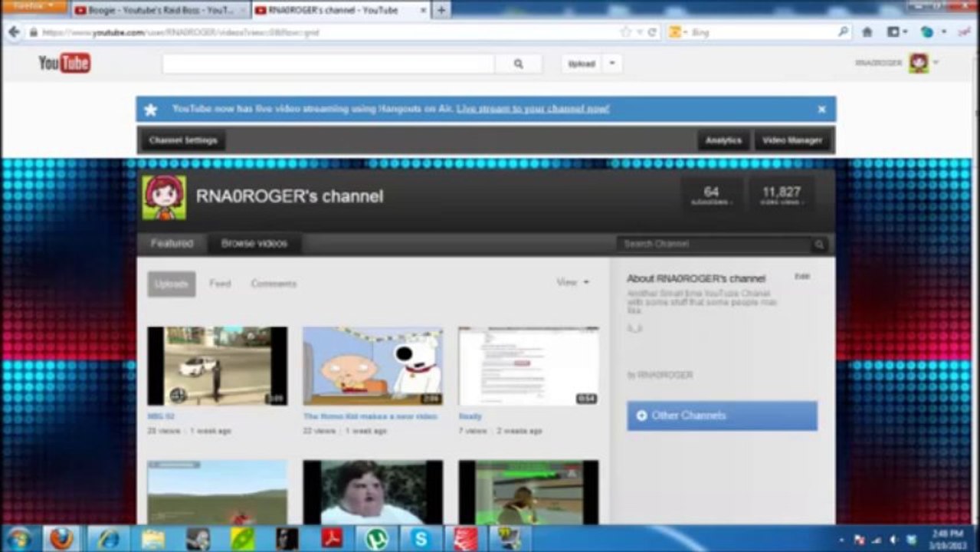Click the Search Channel magnifier icon
This screenshot has width=980, height=552.
[819, 245]
